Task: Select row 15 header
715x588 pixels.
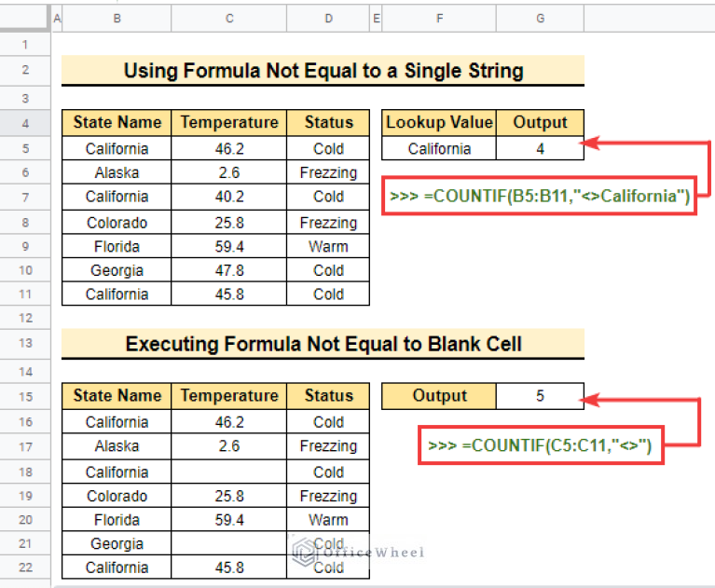Action: tap(25, 396)
